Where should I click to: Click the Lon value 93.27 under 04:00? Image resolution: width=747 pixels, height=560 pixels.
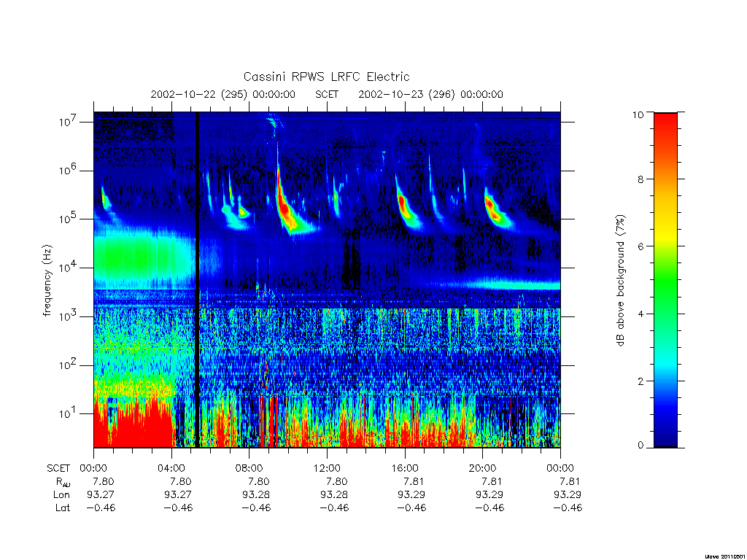pos(178,495)
